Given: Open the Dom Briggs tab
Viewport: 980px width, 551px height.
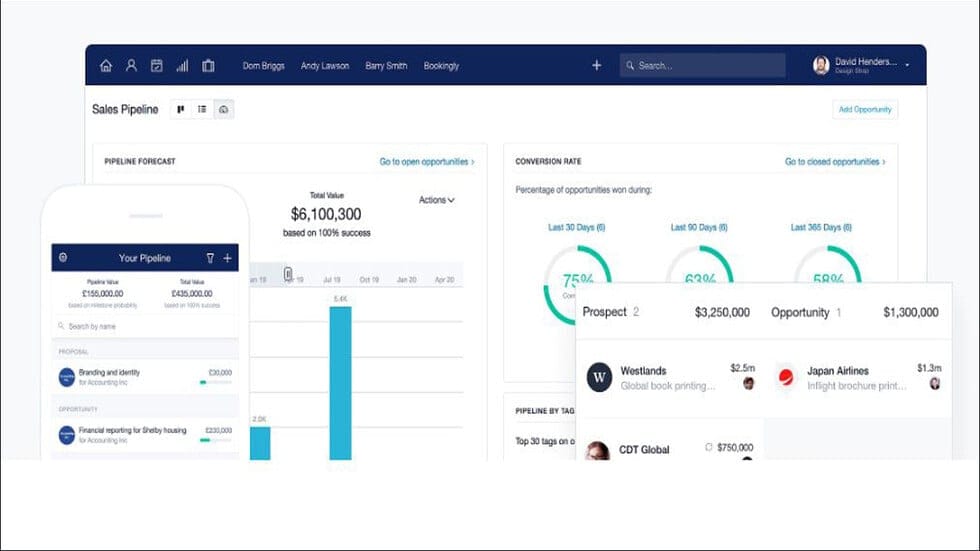Looking at the screenshot, I should [x=263, y=66].
